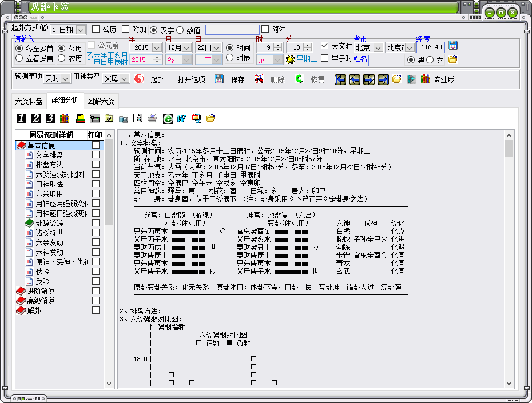532x403 pixels.
Task: Click the green e browser icon
Action: (x=168, y=118)
